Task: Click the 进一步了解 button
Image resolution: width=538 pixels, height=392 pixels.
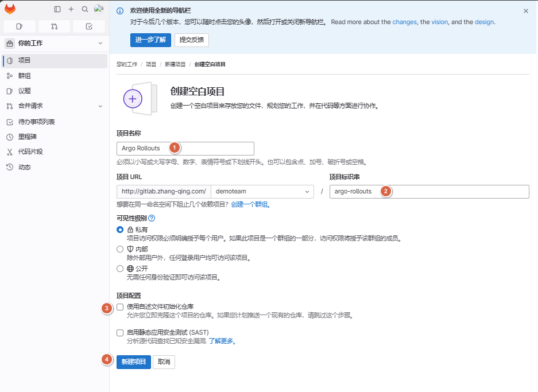Action: click(150, 40)
